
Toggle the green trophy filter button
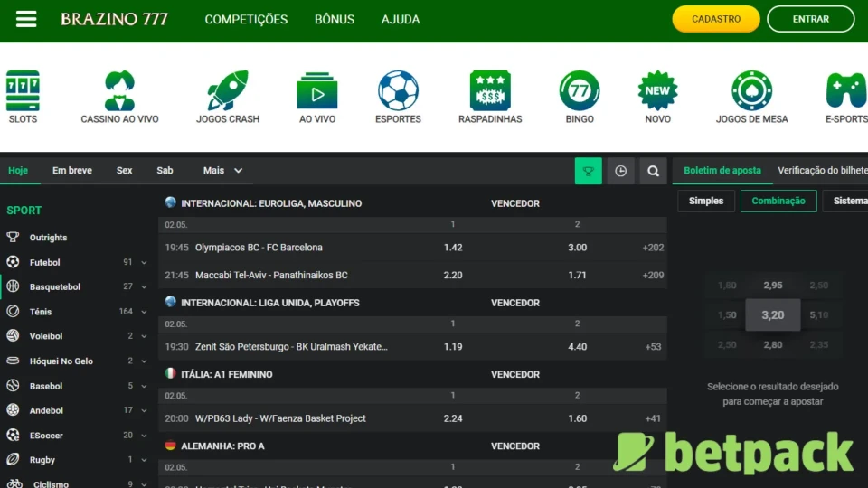click(588, 171)
